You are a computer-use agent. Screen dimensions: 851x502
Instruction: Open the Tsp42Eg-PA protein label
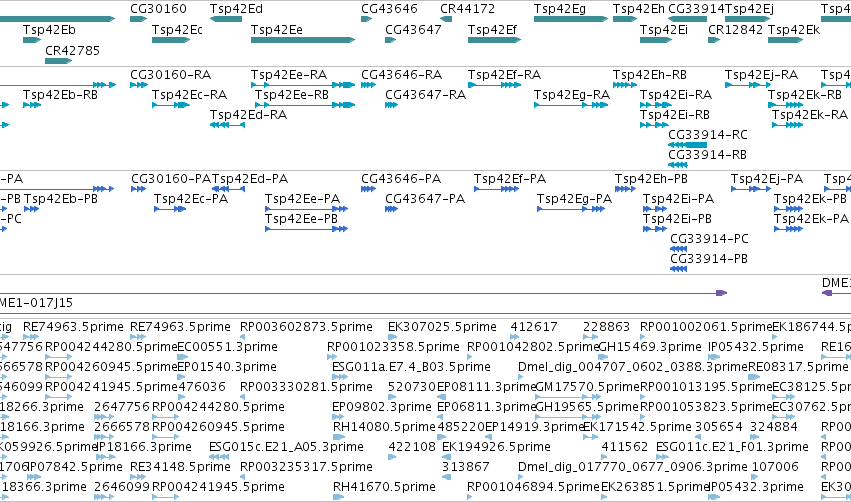(574, 199)
